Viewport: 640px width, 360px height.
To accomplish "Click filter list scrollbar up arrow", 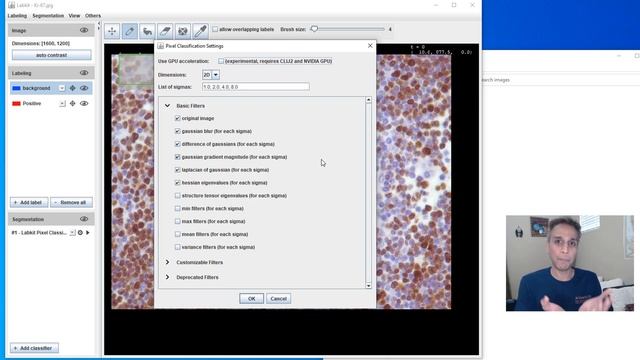I will pos(369,100).
